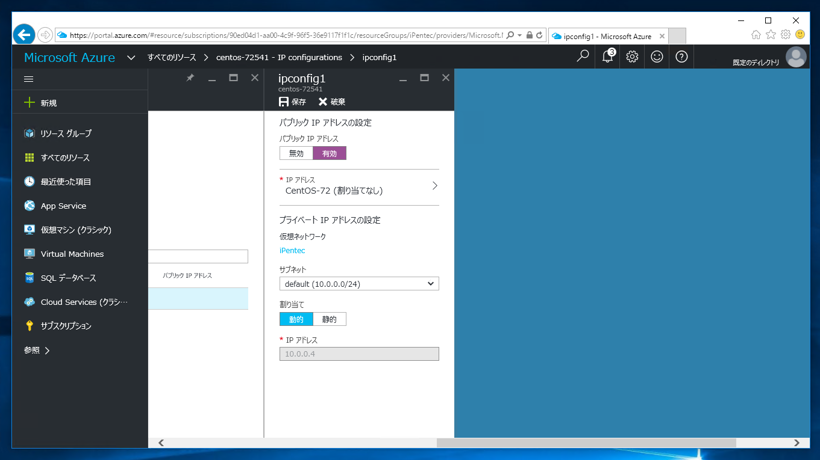Click the SQL データベース sidebar icon
The width and height of the screenshot is (820, 460).
point(29,278)
